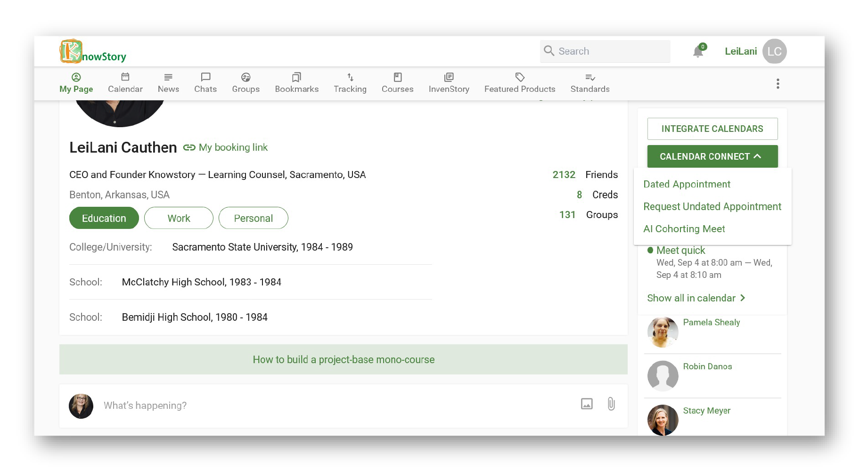The height and width of the screenshot is (471, 868).
Task: Collapse the Calendar Connect dropdown
Action: [x=712, y=156]
